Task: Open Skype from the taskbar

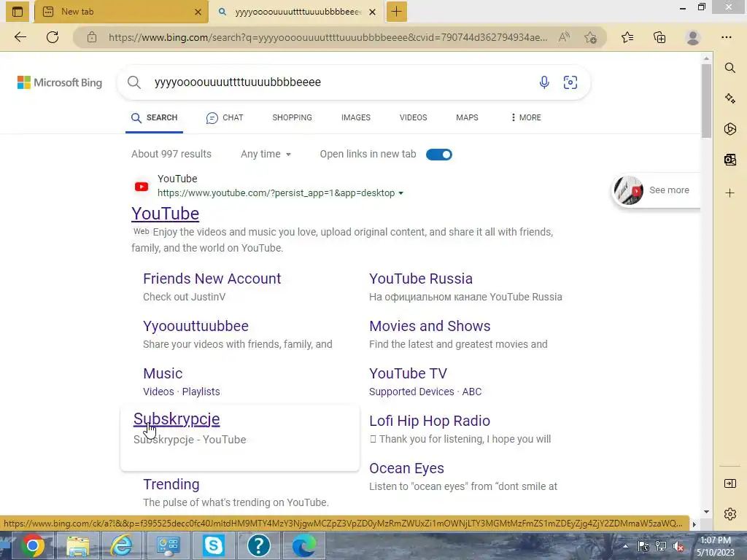Action: [x=213, y=545]
